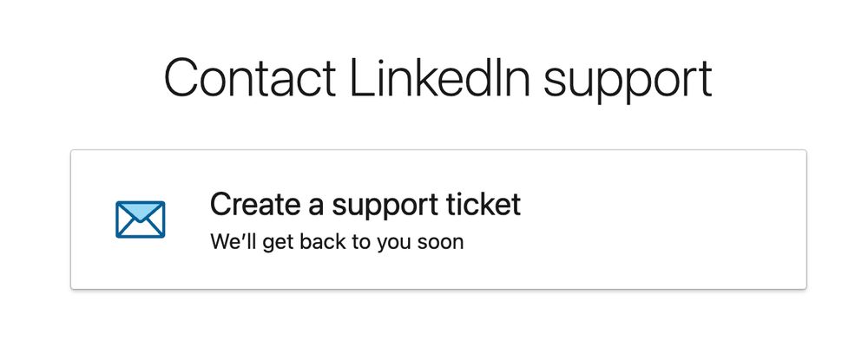Image resolution: width=868 pixels, height=354 pixels.
Task: Tap the letter icon beside 'Create a support ticket'
Action: (x=140, y=219)
